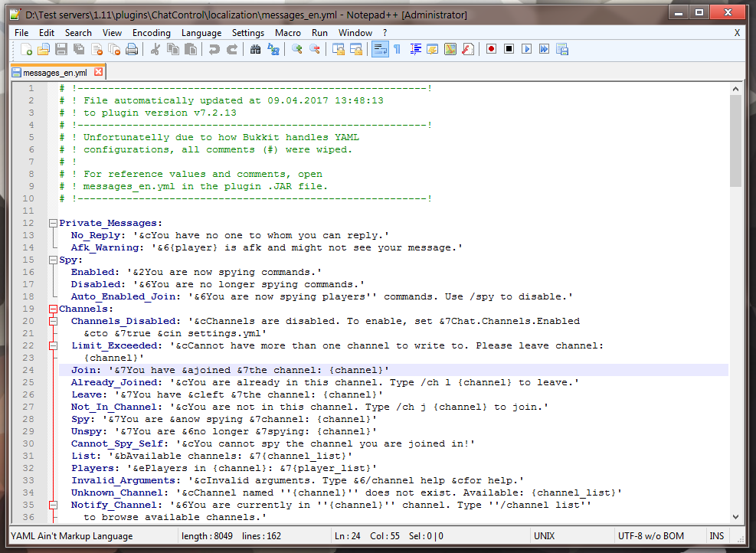Open the Window menu

click(355, 33)
